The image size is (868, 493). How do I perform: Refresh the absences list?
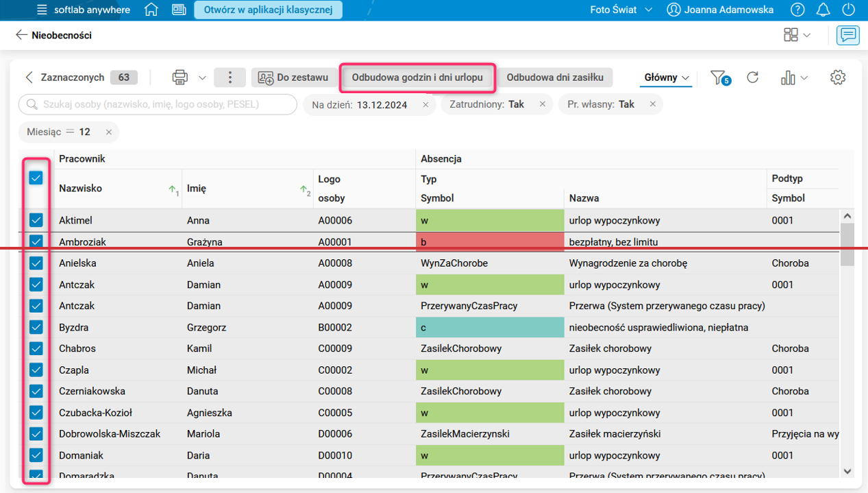(x=753, y=77)
